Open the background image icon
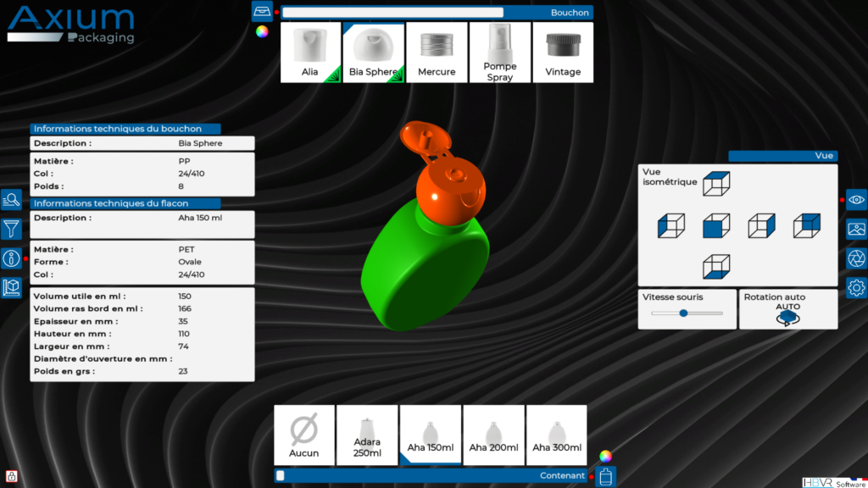The width and height of the screenshot is (868, 488). (856, 229)
